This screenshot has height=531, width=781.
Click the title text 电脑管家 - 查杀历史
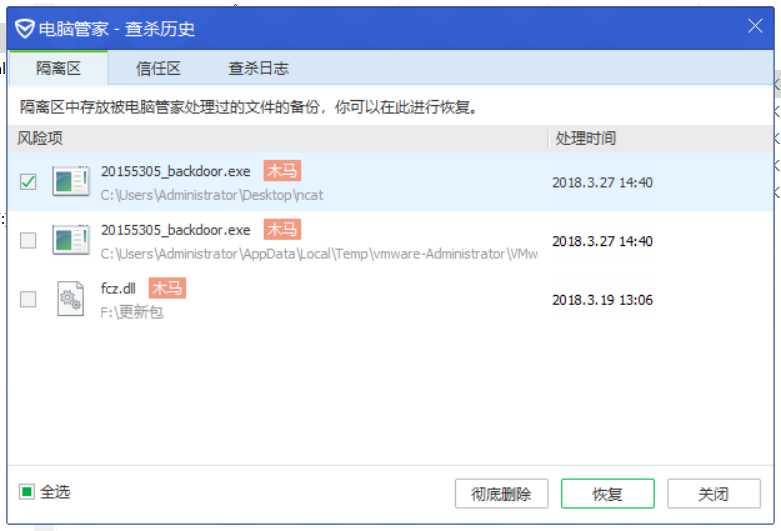click(117, 29)
